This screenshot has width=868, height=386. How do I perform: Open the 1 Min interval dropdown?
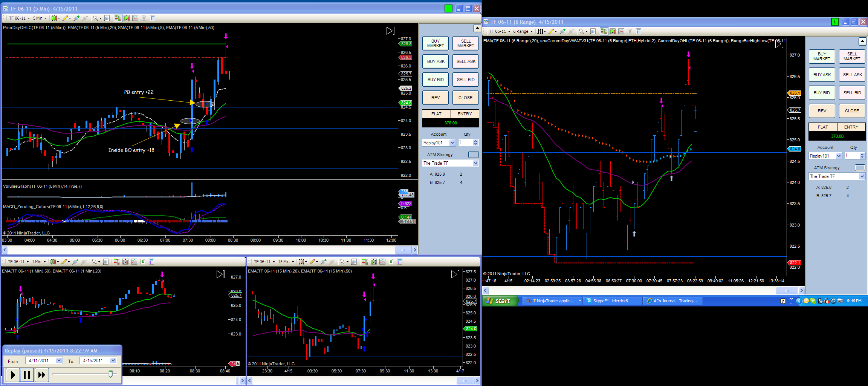[x=39, y=262]
